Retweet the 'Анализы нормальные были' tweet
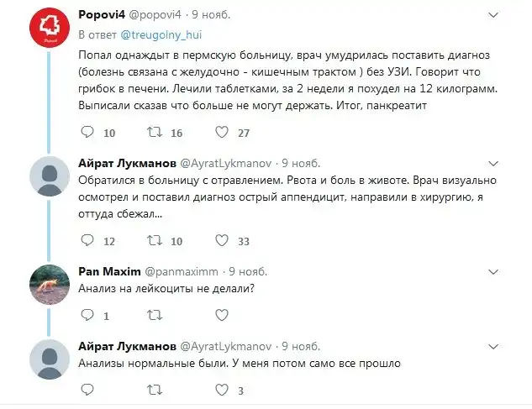 click(154, 391)
